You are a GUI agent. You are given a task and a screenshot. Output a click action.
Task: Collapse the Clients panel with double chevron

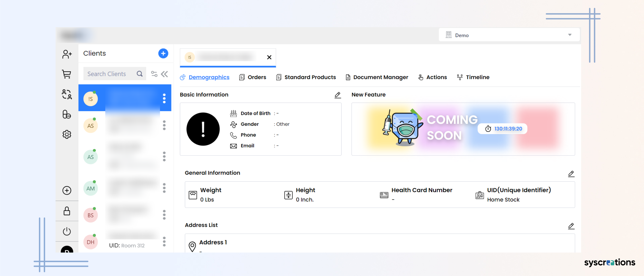click(x=164, y=74)
